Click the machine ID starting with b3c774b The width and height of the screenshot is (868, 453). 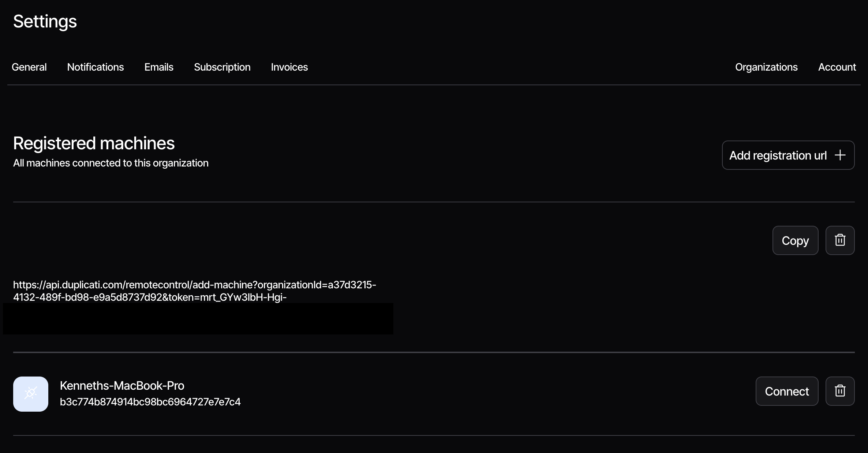[150, 402]
